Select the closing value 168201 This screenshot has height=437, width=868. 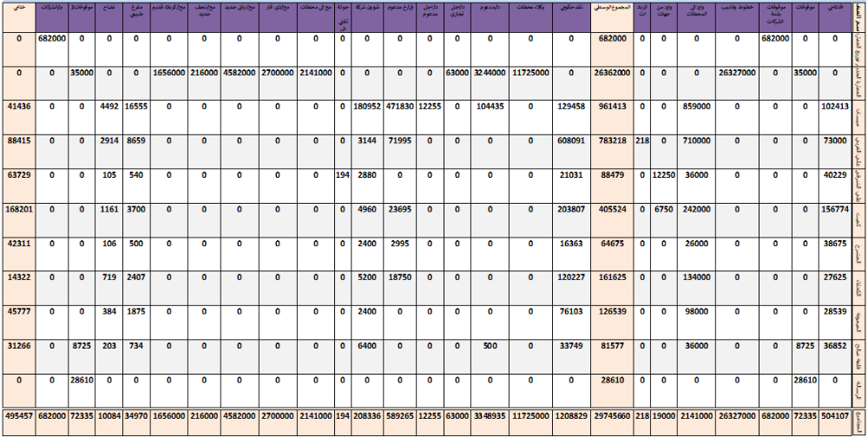point(19,219)
